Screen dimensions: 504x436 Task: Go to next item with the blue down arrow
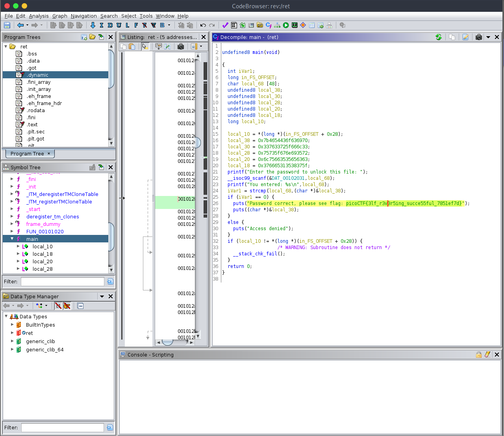[93, 25]
